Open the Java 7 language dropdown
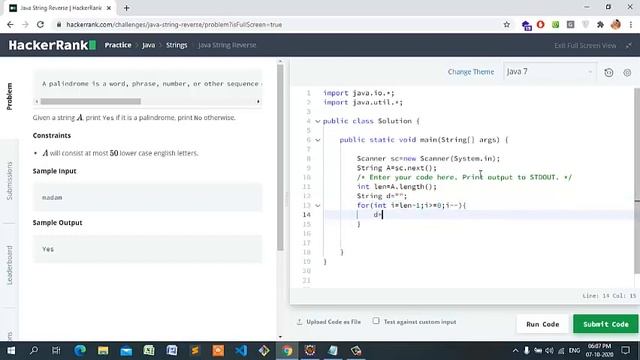Screen dimensions: 640x360 point(550,72)
